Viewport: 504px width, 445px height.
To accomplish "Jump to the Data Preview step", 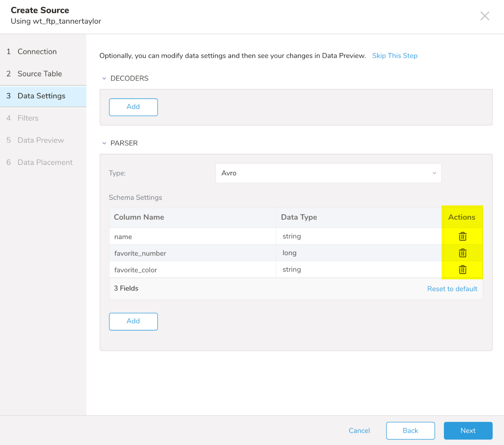I will click(x=40, y=140).
